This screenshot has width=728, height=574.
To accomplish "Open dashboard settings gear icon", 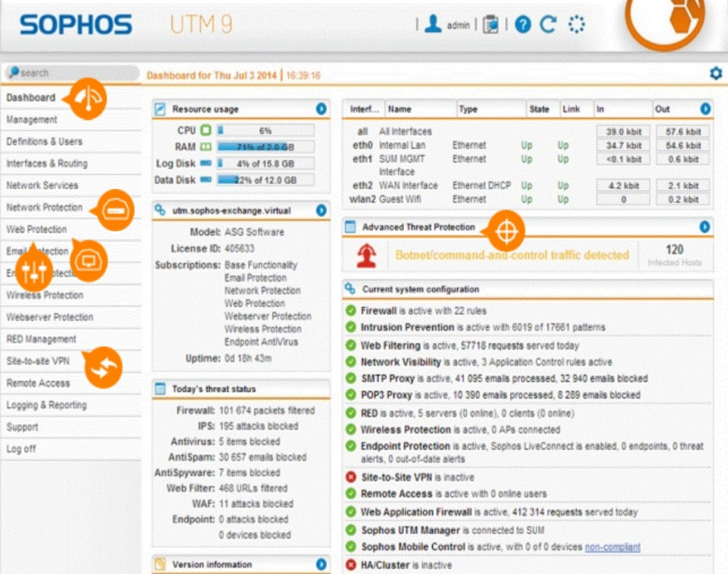I will tap(716, 73).
